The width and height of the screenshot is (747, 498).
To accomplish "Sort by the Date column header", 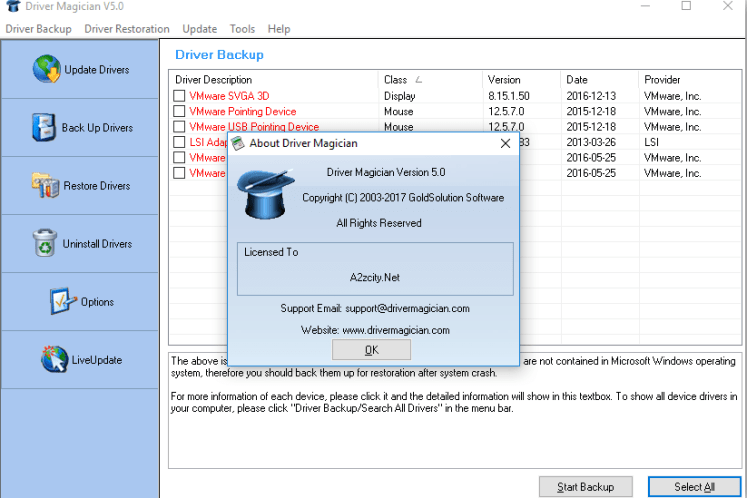I will click(x=599, y=80).
